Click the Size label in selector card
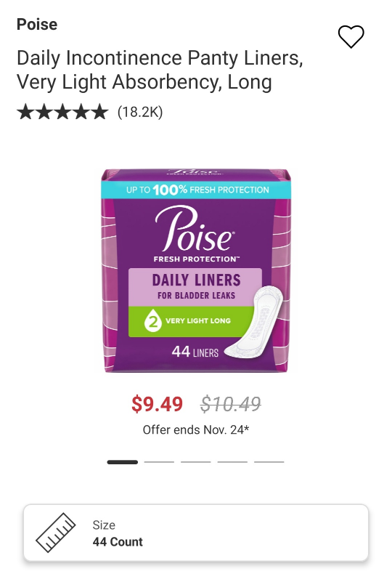The width and height of the screenshot is (392, 582). click(104, 525)
